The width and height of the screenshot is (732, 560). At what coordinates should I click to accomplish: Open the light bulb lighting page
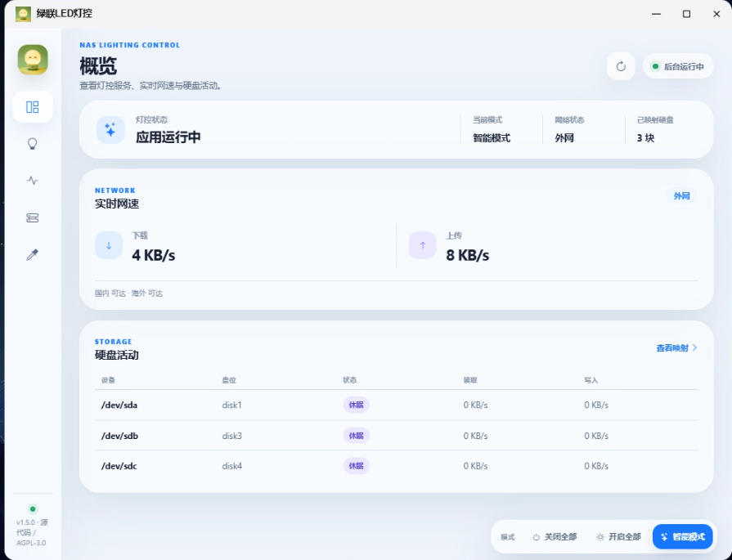click(32, 144)
